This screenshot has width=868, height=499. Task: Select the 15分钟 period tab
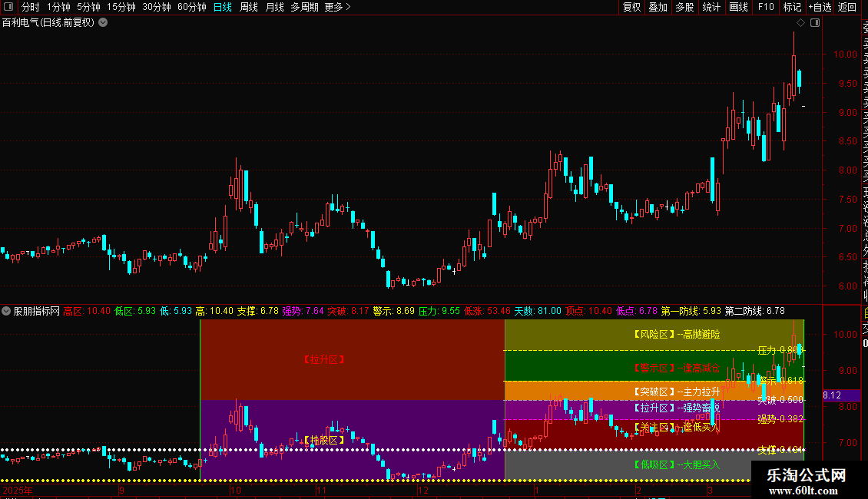[x=121, y=7]
